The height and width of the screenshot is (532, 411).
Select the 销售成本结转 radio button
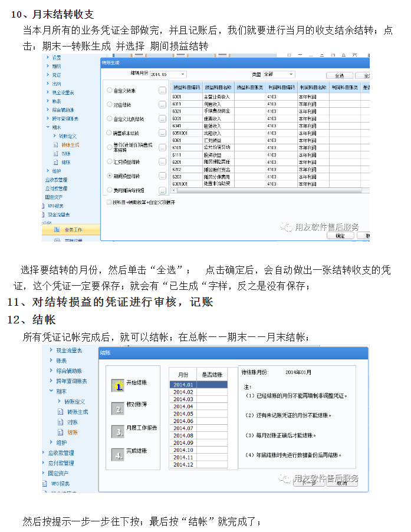[x=109, y=133]
